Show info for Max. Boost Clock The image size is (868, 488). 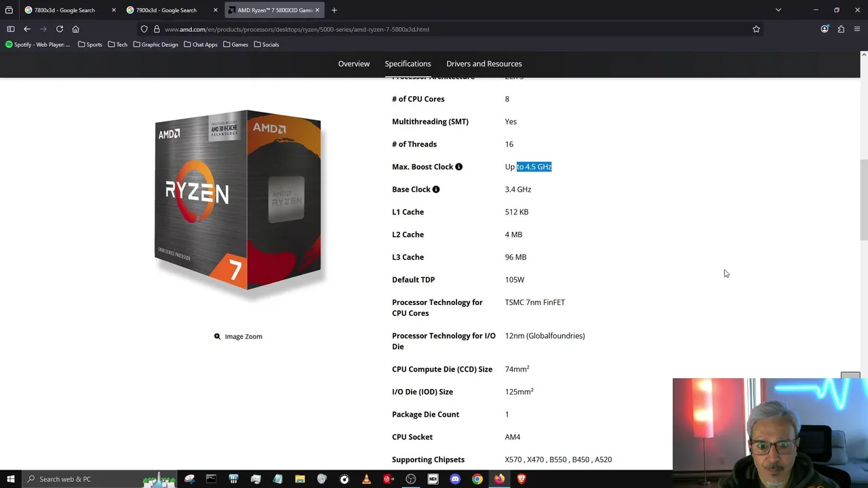coord(459,167)
